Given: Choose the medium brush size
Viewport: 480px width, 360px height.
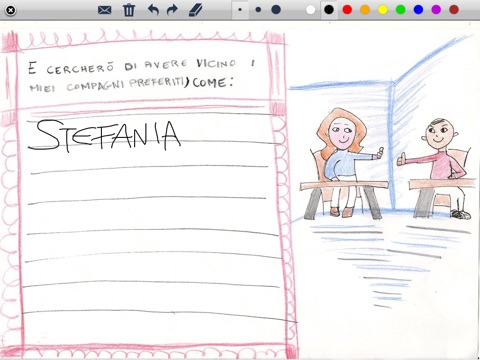Looking at the screenshot, I should point(258,10).
